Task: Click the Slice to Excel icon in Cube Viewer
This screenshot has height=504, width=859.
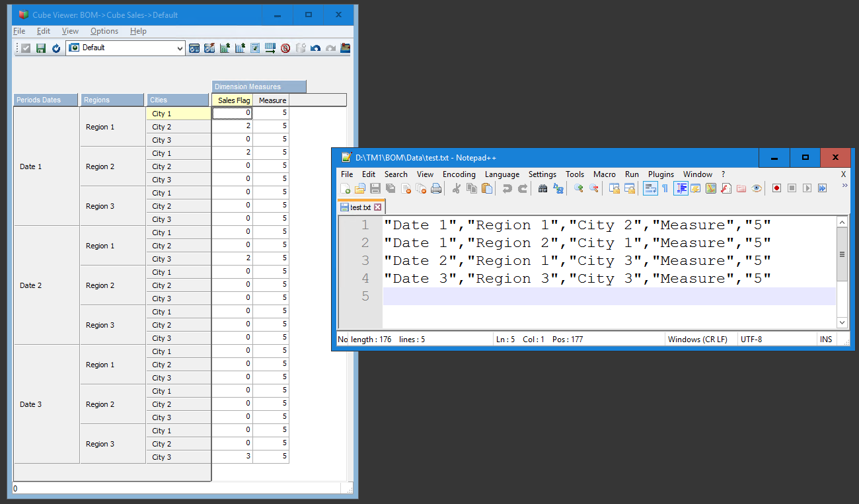Action: [225, 48]
